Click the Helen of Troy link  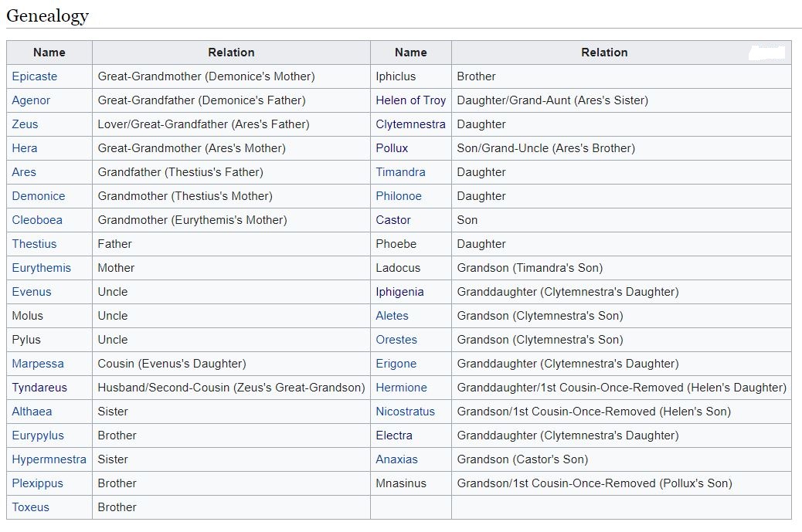click(410, 100)
